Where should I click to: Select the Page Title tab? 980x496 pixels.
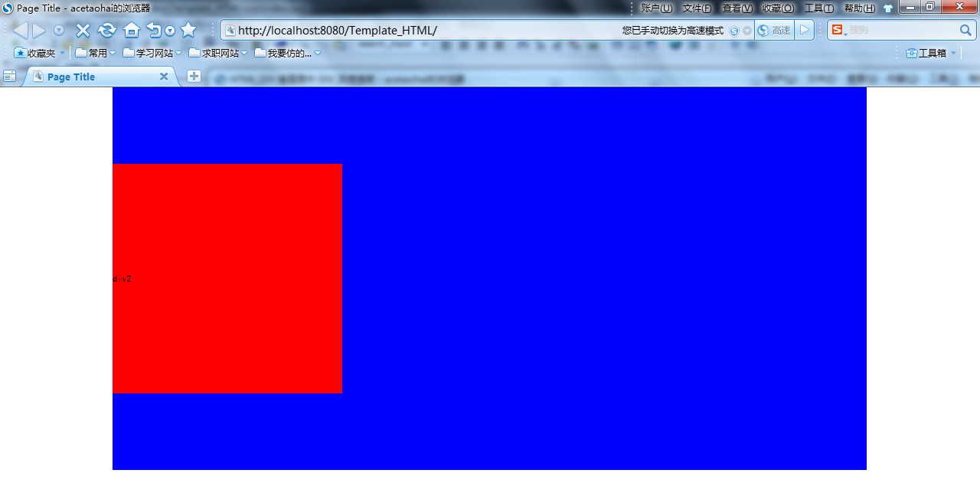point(100,77)
